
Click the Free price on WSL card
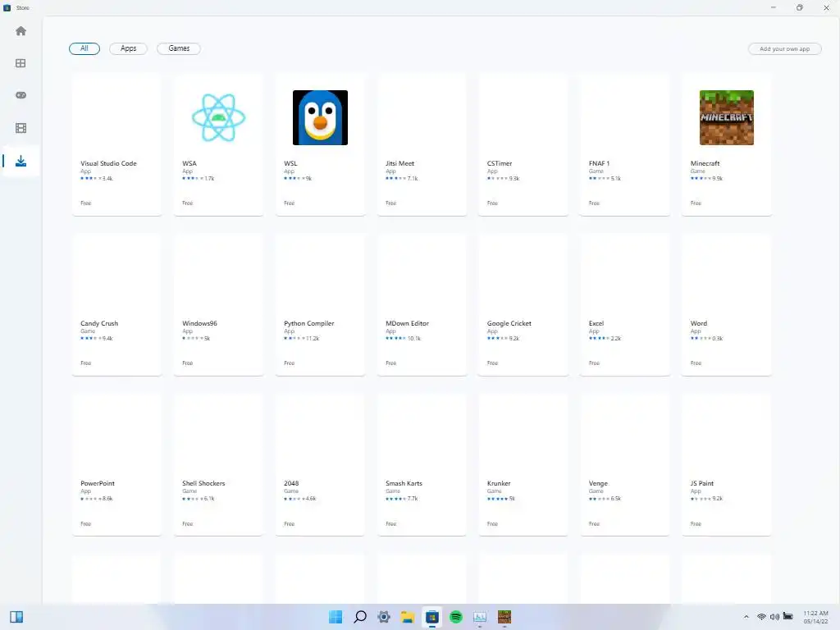pos(289,203)
